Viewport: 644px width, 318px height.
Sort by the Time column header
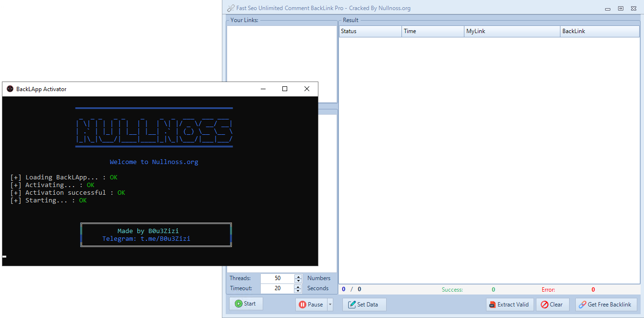pos(433,31)
